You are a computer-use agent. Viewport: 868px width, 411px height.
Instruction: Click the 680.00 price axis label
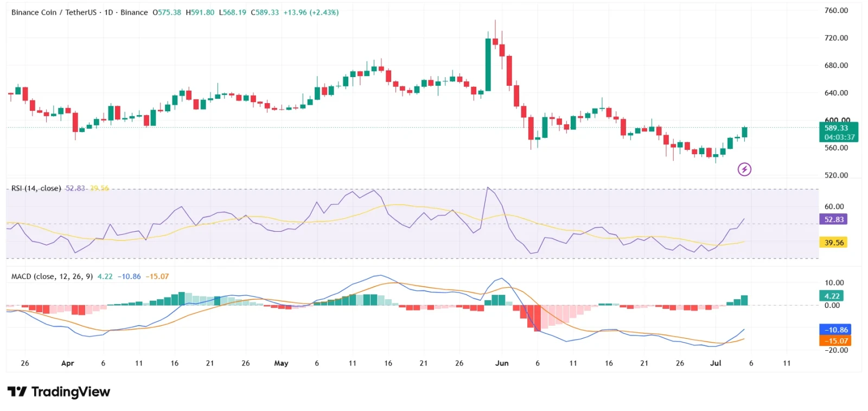(x=836, y=65)
